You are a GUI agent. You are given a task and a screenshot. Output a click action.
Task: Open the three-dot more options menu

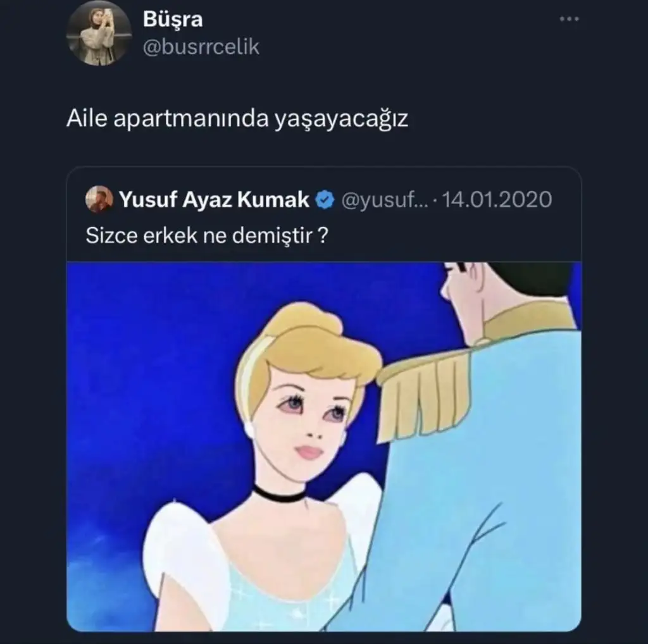click(x=569, y=18)
